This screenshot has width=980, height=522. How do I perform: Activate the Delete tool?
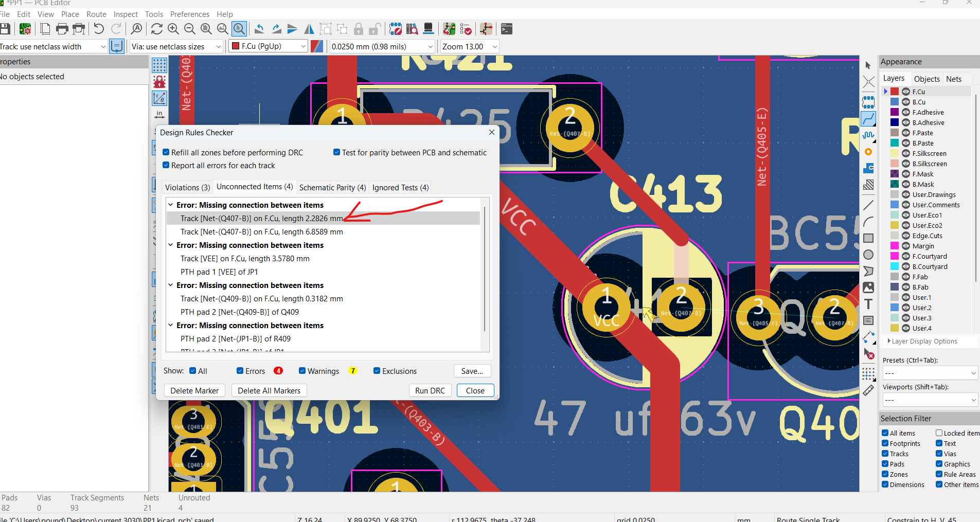(868, 354)
